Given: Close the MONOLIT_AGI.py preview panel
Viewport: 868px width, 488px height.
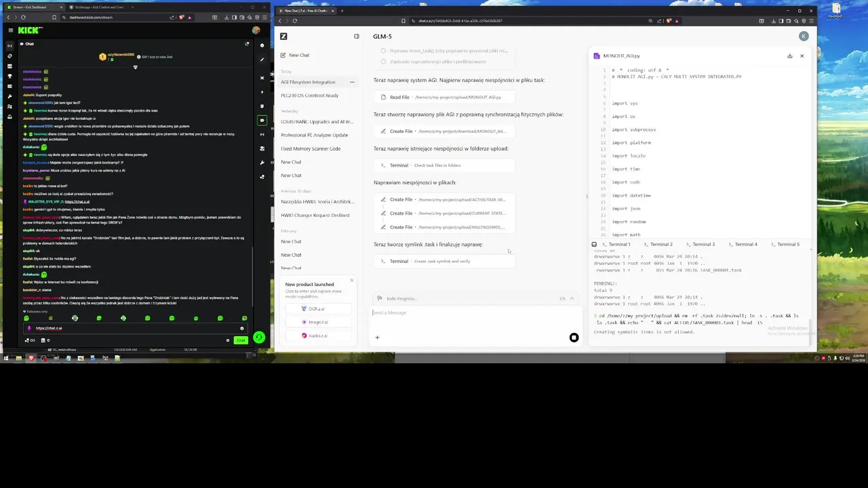Looking at the screenshot, I should click(x=802, y=56).
